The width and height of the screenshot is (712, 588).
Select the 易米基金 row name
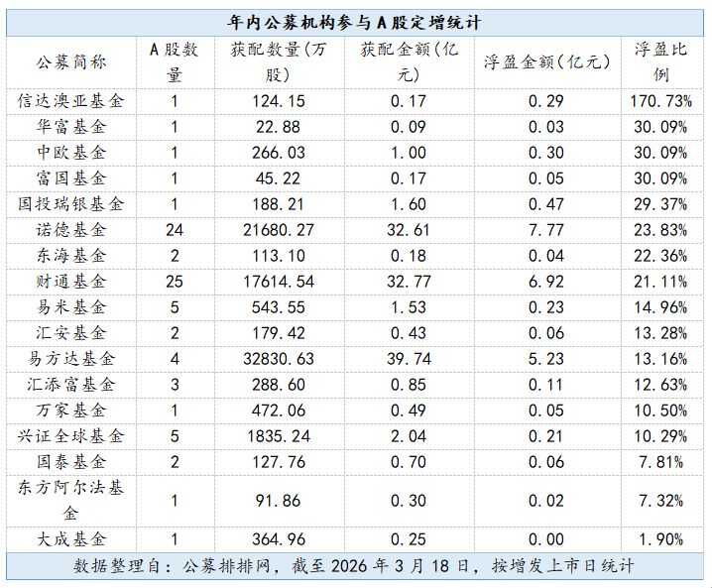(70, 307)
